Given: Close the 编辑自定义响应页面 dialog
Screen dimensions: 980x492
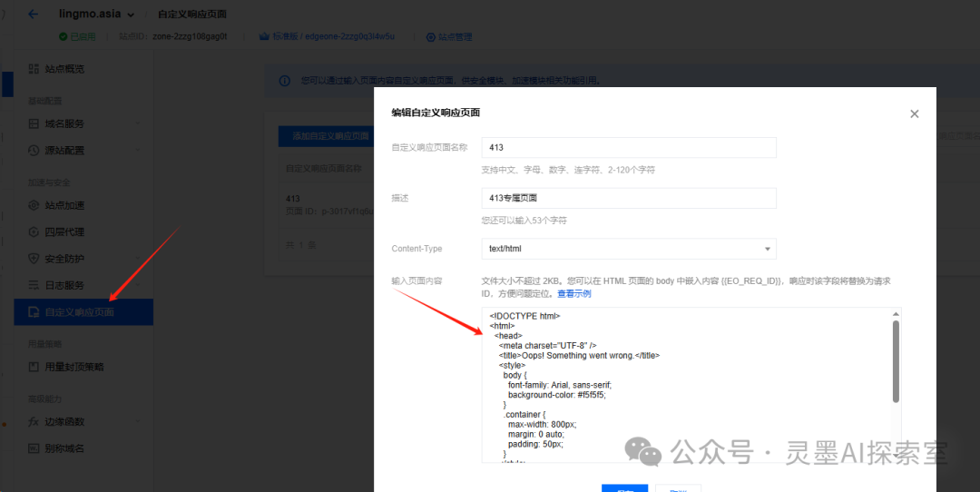Looking at the screenshot, I should coord(915,113).
